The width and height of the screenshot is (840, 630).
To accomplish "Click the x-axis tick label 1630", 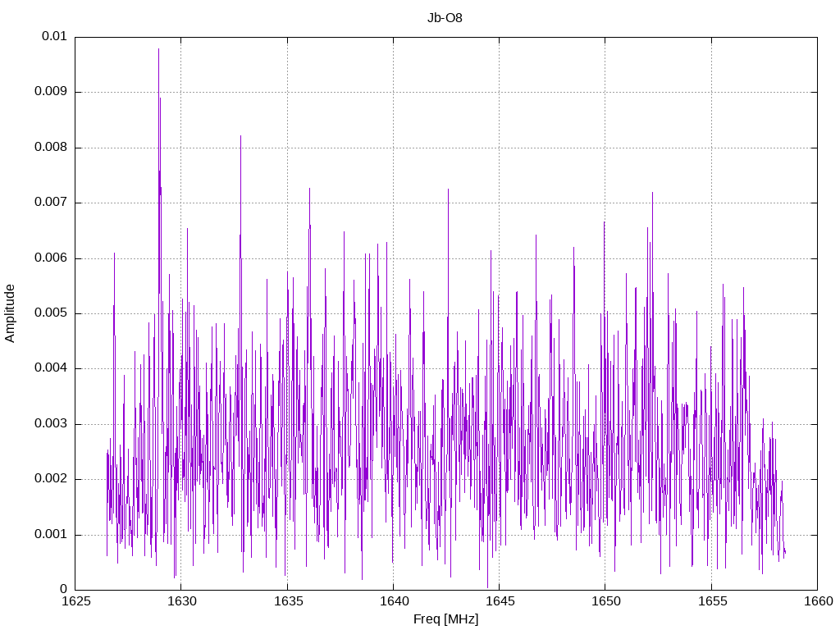I will pyautogui.click(x=181, y=601).
